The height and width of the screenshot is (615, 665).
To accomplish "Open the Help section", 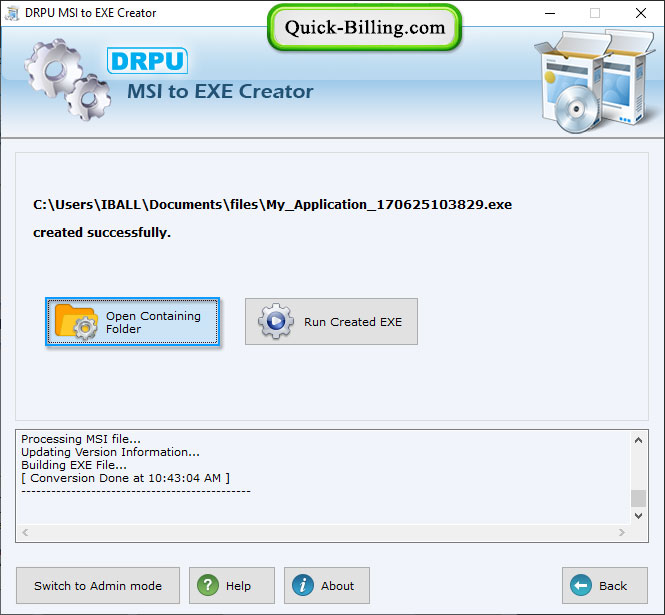I will (x=232, y=585).
